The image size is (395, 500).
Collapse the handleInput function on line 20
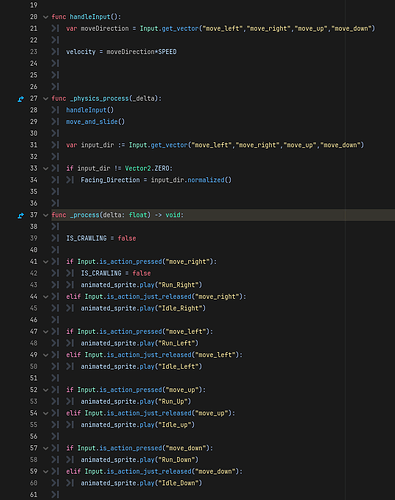pos(46,17)
